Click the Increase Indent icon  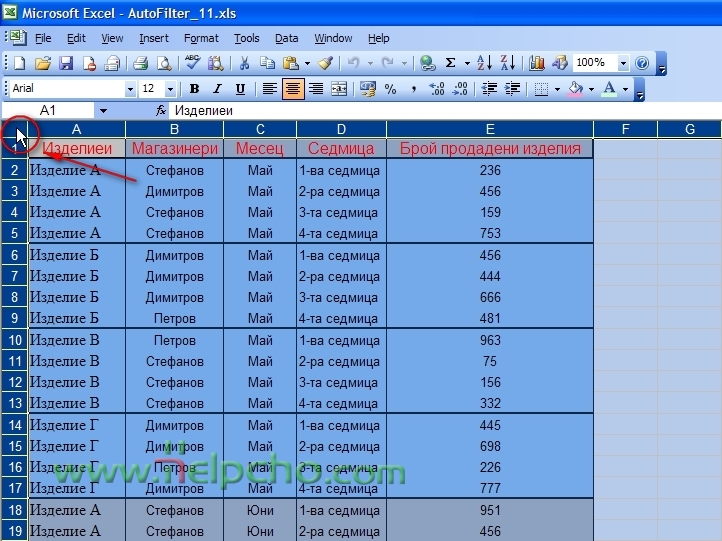coord(512,88)
